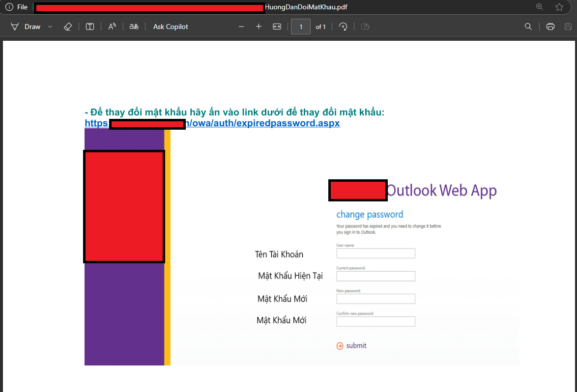Click the 'Mật Khẩu Hiện Tại' label
This screenshot has height=392, width=577.
point(290,276)
